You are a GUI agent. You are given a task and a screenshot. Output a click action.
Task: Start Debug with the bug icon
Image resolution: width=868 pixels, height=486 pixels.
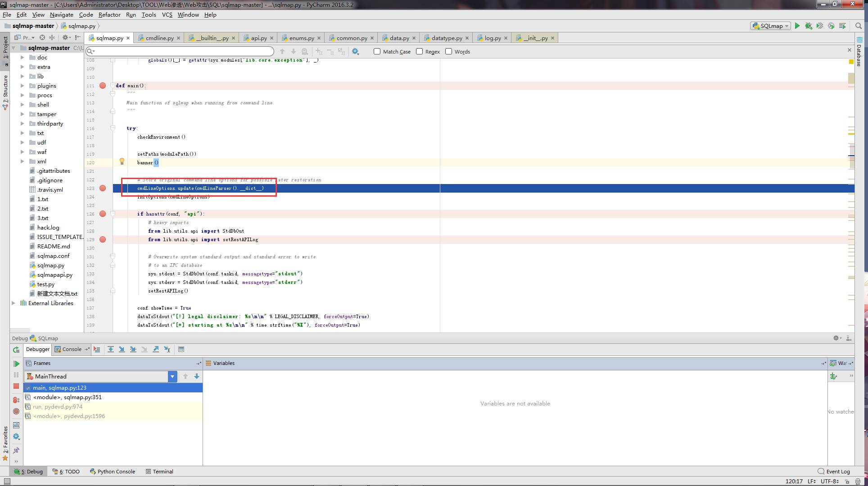[809, 26]
